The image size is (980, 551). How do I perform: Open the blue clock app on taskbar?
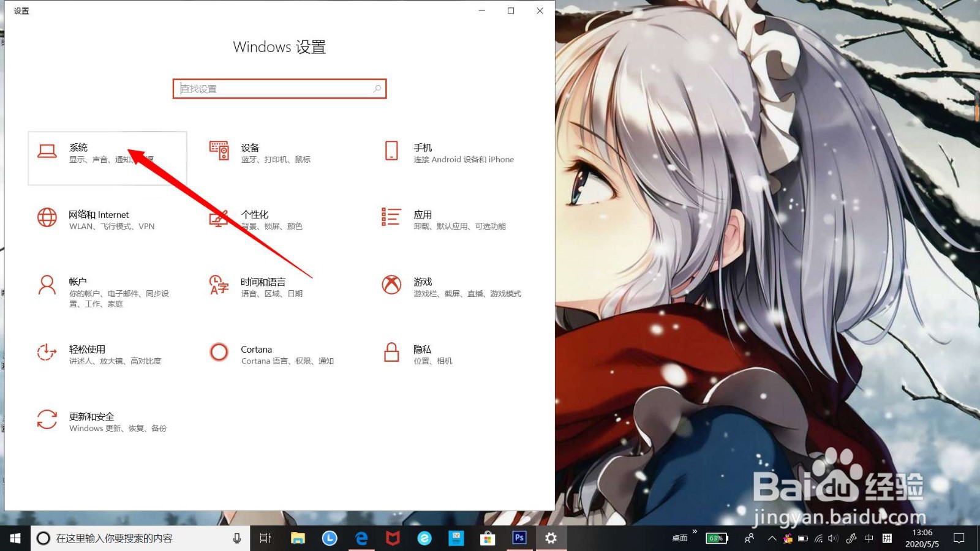point(330,538)
